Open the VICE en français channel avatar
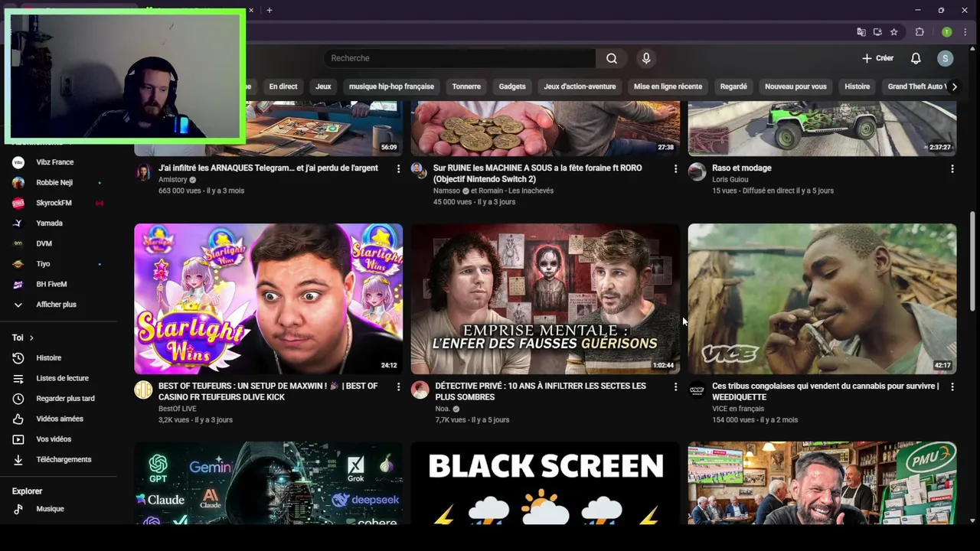This screenshot has width=980, height=551. click(x=697, y=390)
